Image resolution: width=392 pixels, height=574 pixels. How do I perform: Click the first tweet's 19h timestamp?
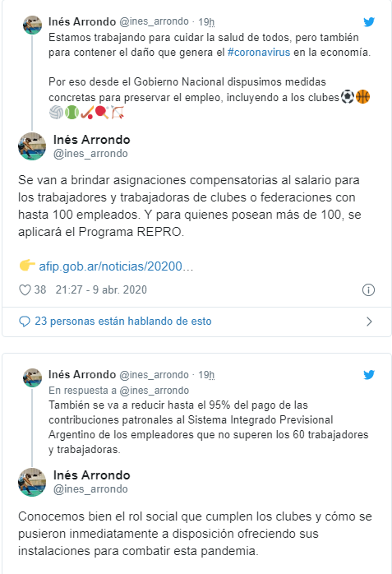[206, 22]
